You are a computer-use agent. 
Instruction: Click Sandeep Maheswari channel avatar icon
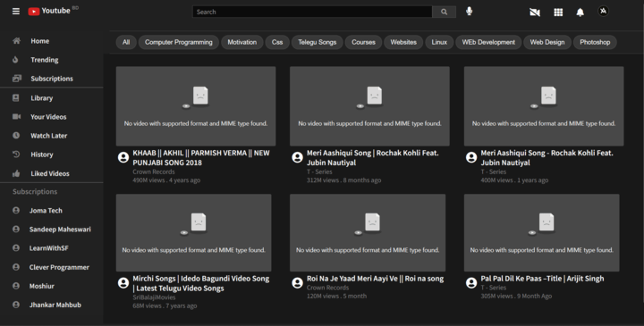pyautogui.click(x=16, y=229)
